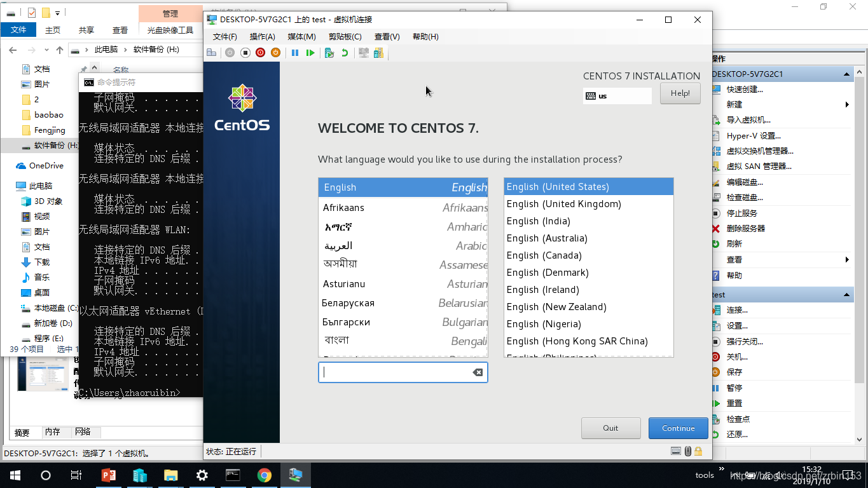This screenshot has height=488, width=868.
Task: Click the red Shut Down toolbar icon
Action: 260,53
